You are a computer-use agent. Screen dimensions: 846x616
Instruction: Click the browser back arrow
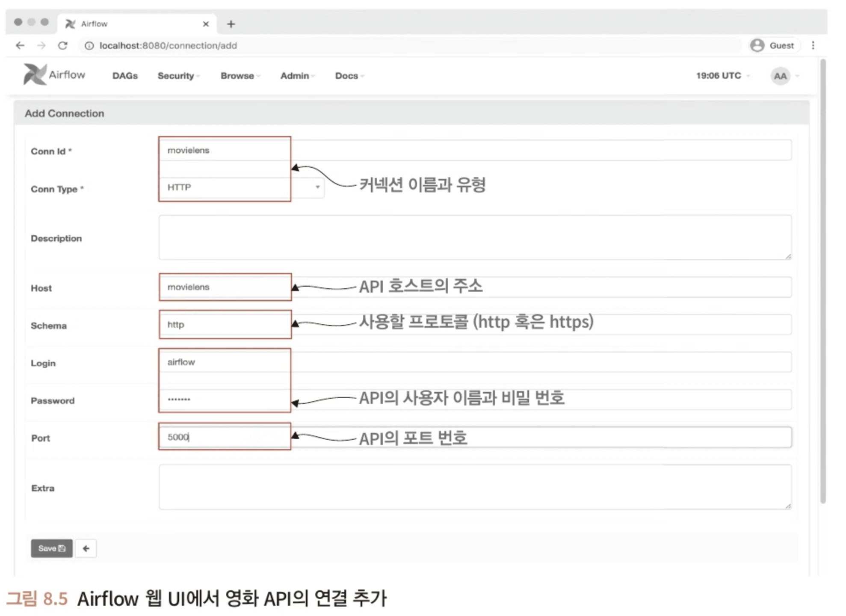click(x=20, y=45)
